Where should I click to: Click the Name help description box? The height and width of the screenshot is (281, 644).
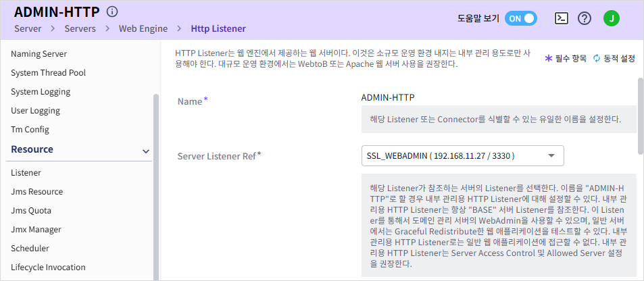[x=499, y=120]
